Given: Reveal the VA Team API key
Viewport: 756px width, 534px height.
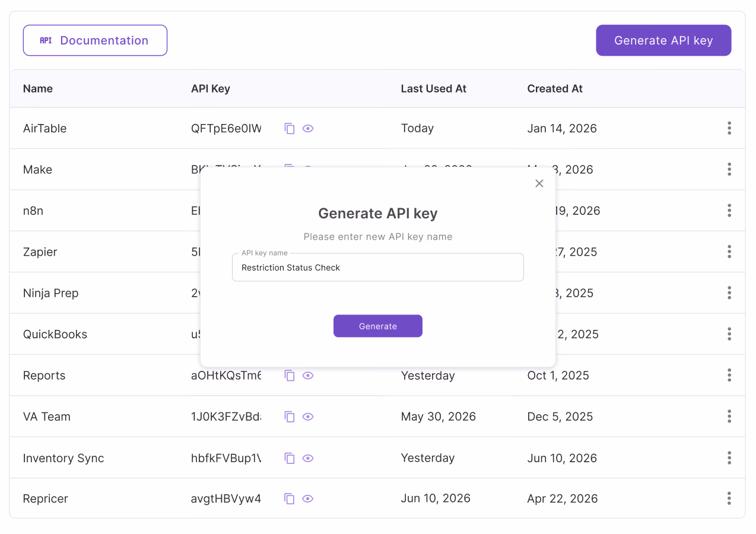Looking at the screenshot, I should click(x=307, y=417).
